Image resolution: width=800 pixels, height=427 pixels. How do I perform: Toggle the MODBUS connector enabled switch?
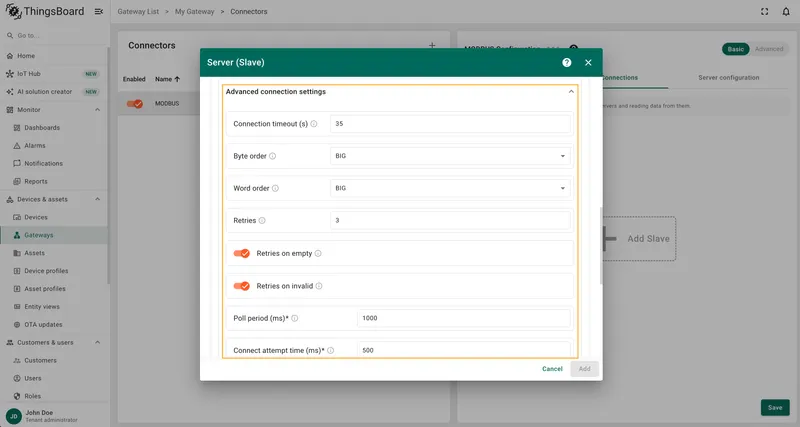coord(135,104)
